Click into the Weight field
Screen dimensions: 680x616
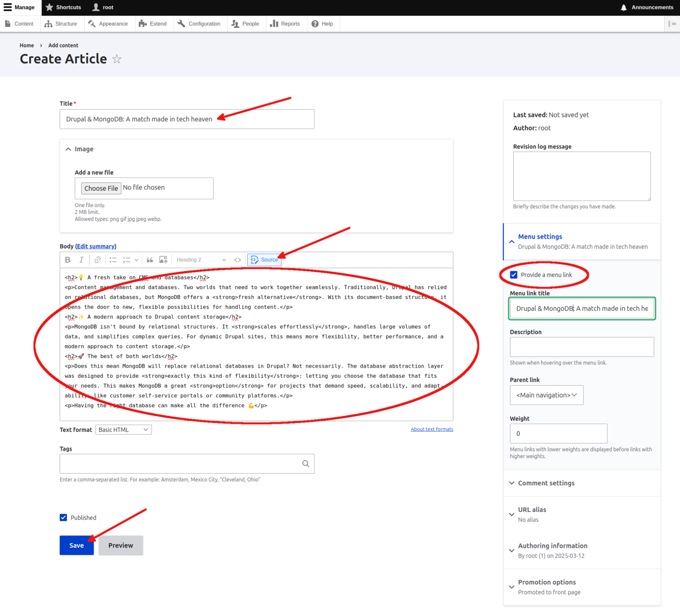559,434
